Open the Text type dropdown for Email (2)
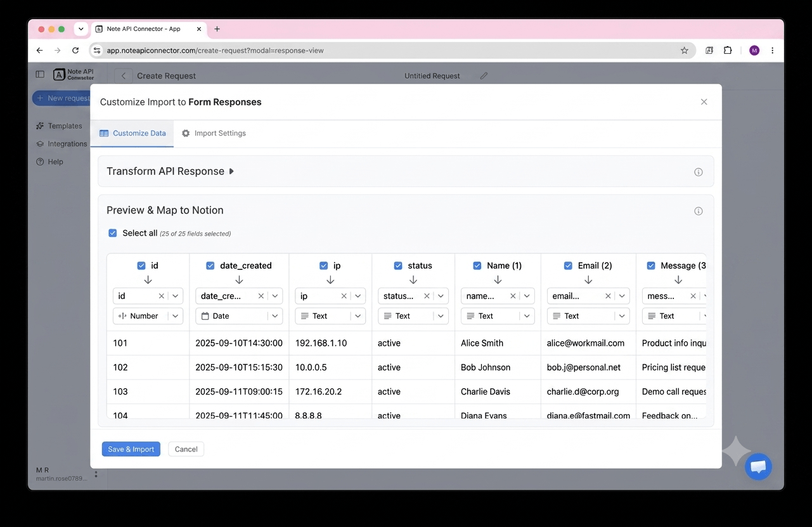812x527 pixels. [588, 316]
